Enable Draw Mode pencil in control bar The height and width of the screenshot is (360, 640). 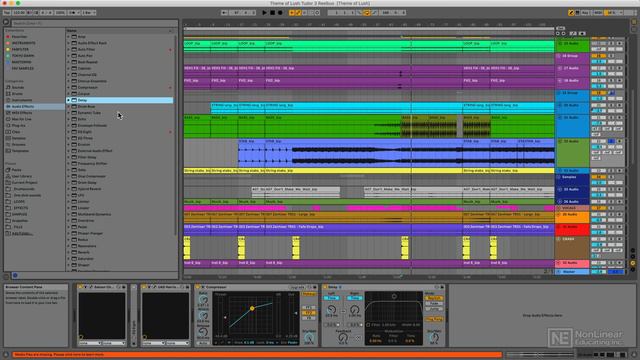571,13
